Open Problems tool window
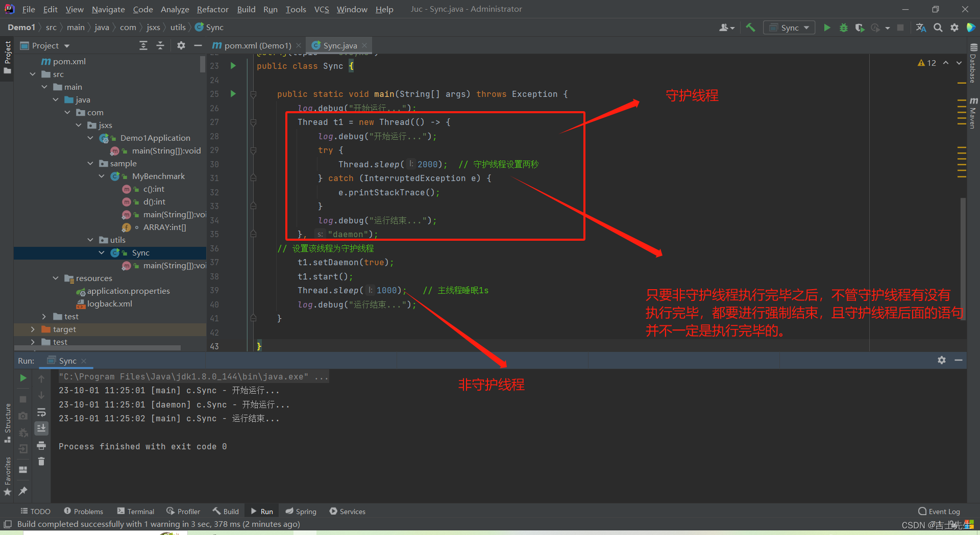The width and height of the screenshot is (980, 535). [84, 512]
